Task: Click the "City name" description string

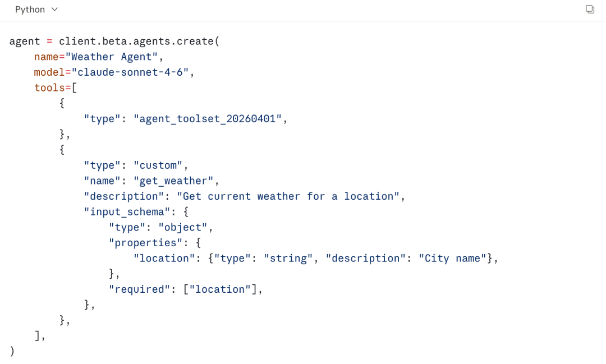Action: 453,258
